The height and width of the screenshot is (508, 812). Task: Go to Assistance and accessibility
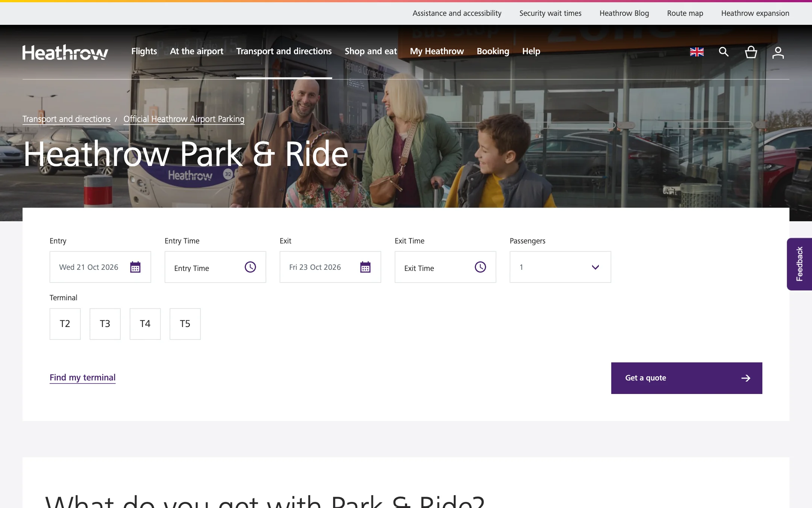pyautogui.click(x=457, y=13)
